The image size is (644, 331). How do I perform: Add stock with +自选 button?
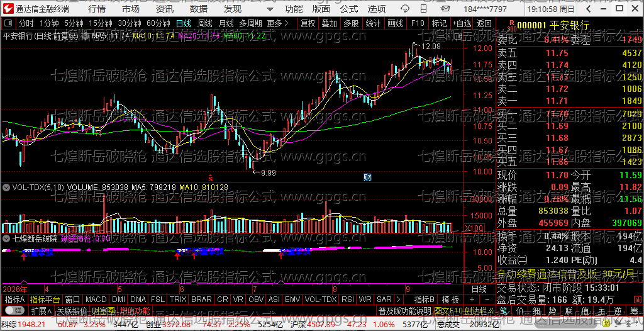coord(462,23)
